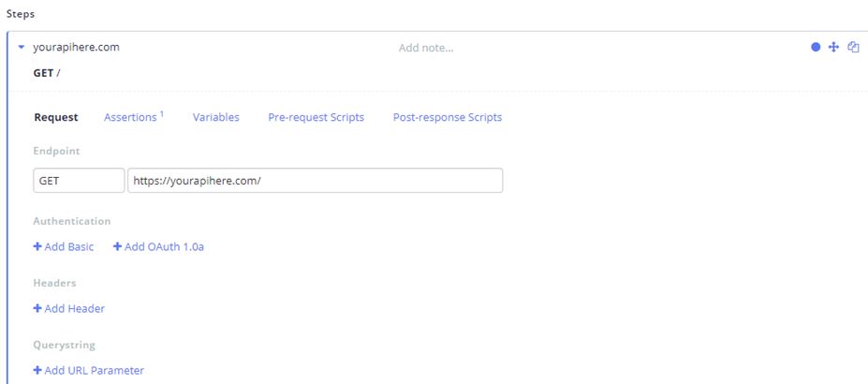This screenshot has width=868, height=384.
Task: Click the Add Basic authentication link
Action: tap(64, 246)
